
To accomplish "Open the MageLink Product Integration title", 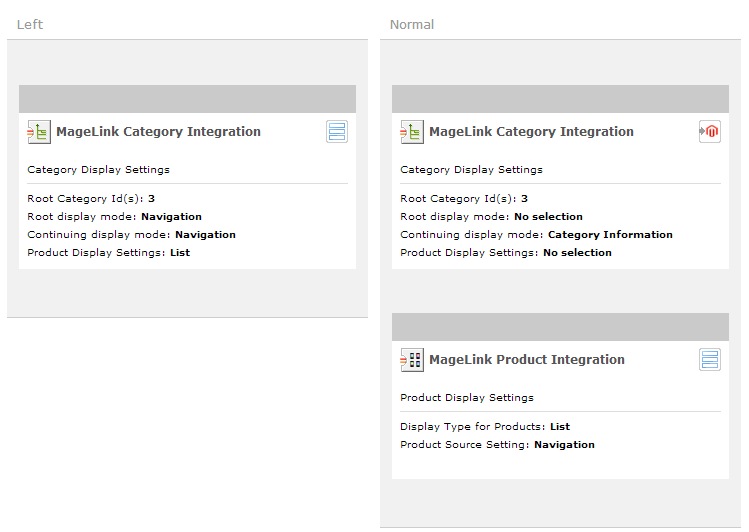I will (526, 360).
